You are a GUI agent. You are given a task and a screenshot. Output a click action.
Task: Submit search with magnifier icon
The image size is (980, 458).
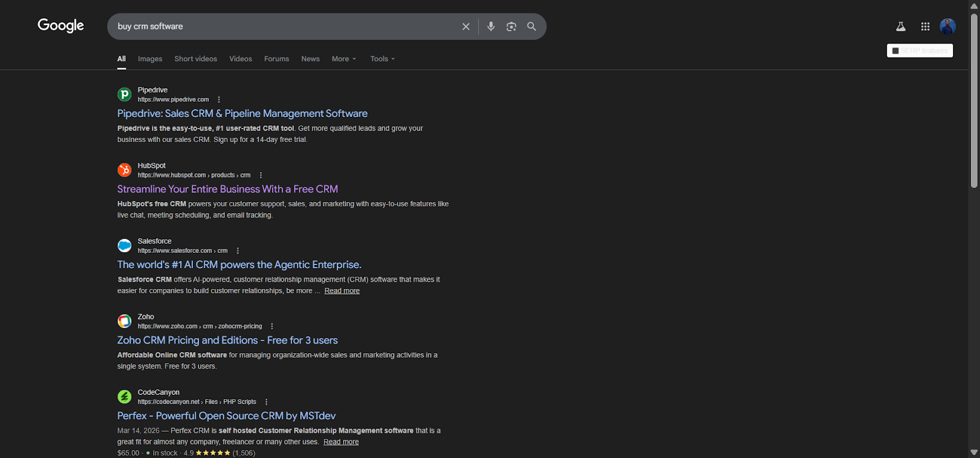coord(532,26)
